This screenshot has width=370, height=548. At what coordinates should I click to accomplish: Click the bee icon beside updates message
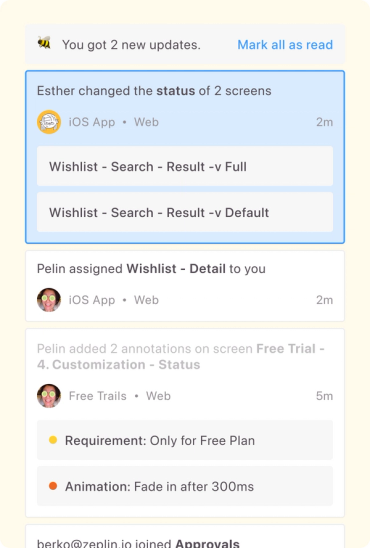click(44, 43)
